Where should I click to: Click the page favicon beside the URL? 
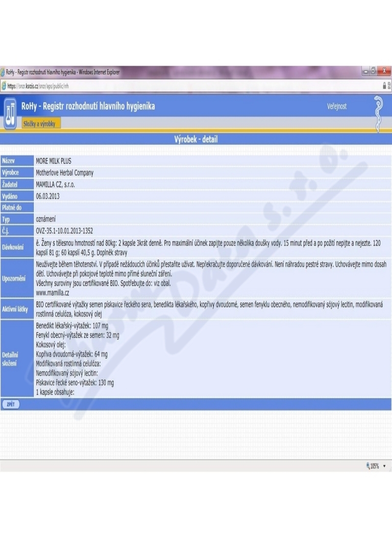(3, 86)
